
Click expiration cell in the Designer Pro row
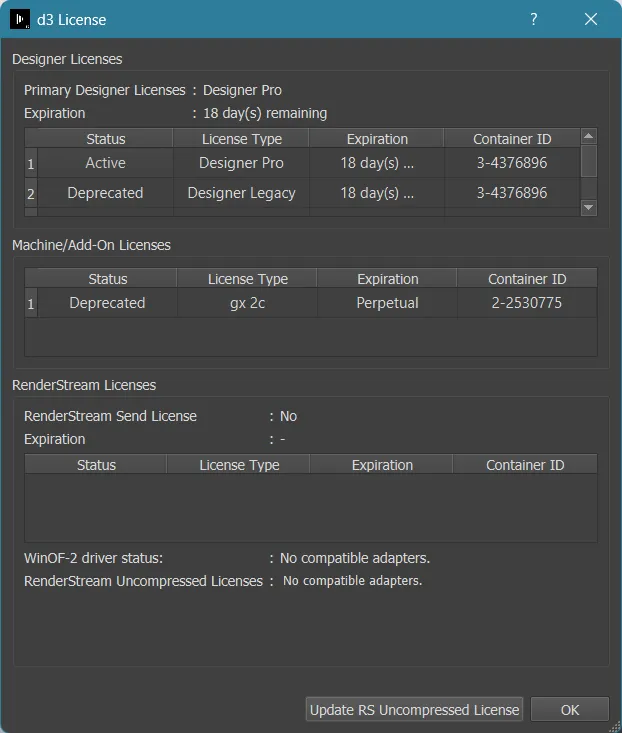pyautogui.click(x=377, y=163)
